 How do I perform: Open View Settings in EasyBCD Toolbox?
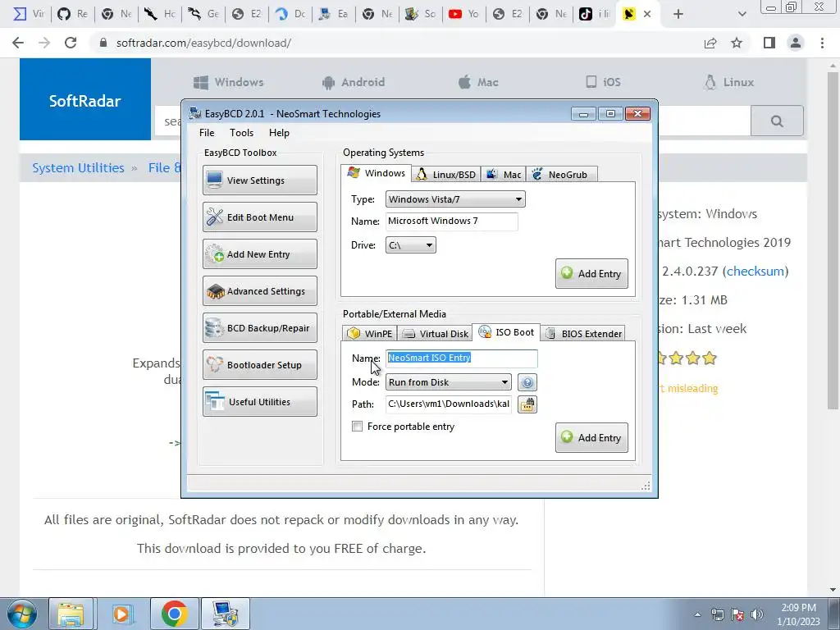point(260,180)
